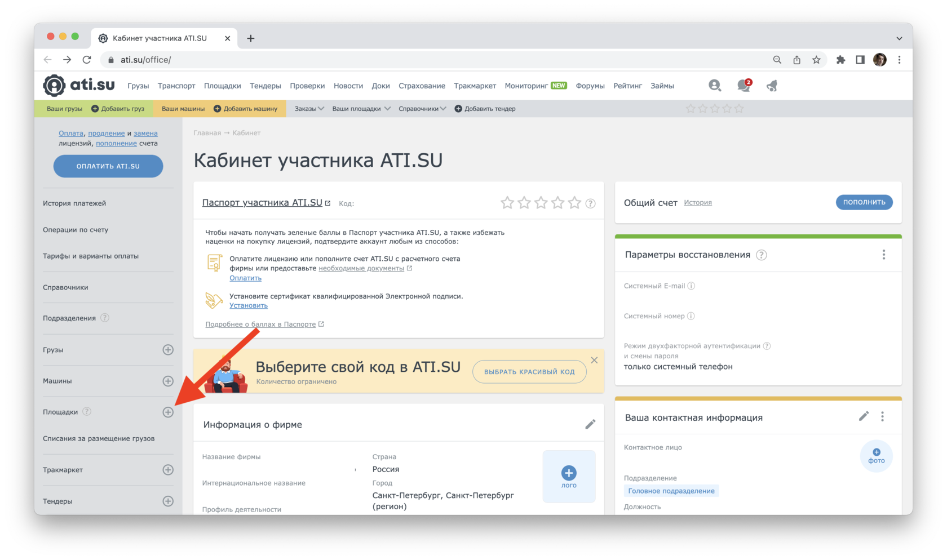Open Мониторинг NEW menu item
The width and height of the screenshot is (947, 560).
pos(536,86)
